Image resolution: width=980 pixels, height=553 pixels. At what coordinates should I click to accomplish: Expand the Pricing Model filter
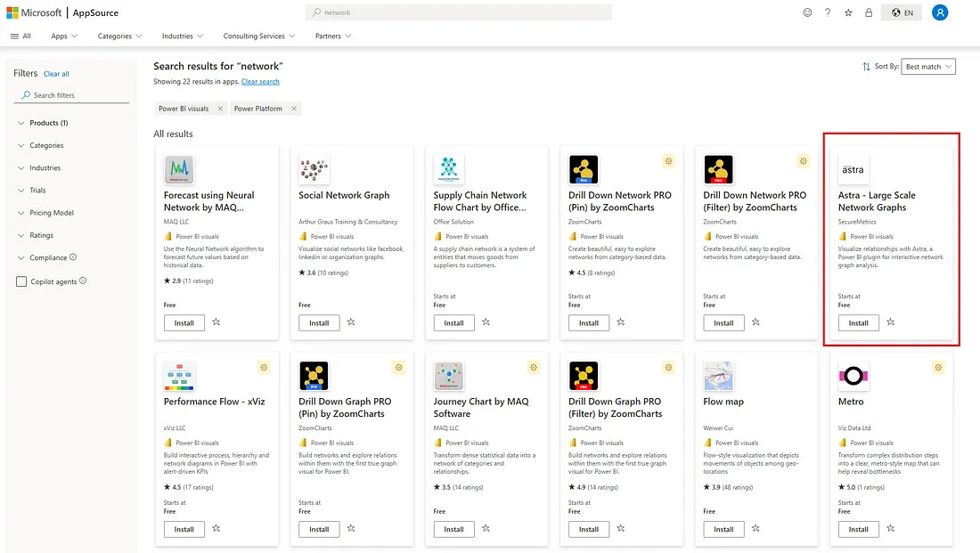(x=45, y=213)
